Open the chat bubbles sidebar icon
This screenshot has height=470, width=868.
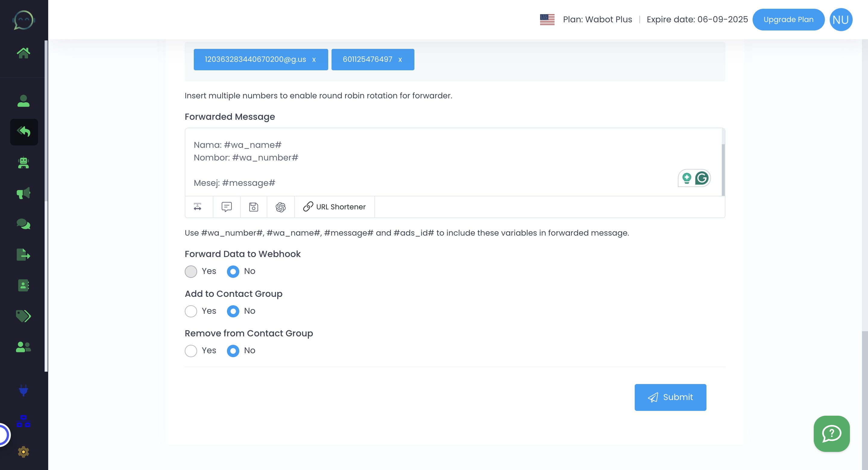coord(23,224)
